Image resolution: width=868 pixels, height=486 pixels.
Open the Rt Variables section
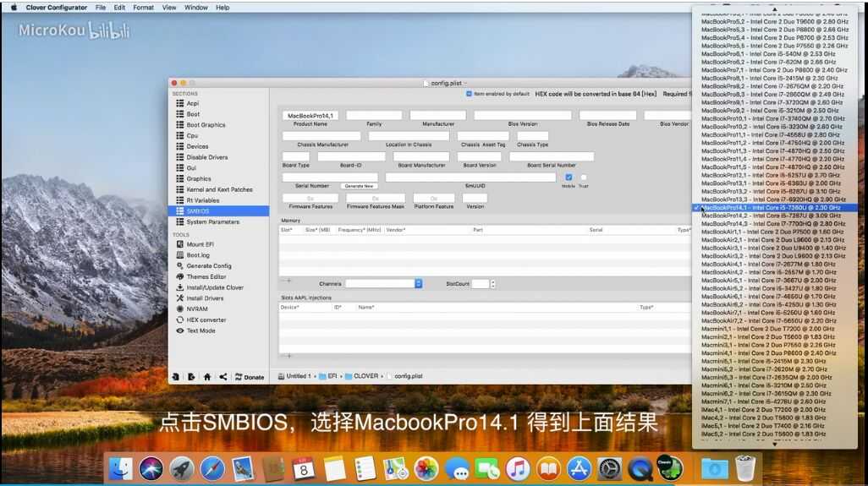202,200
